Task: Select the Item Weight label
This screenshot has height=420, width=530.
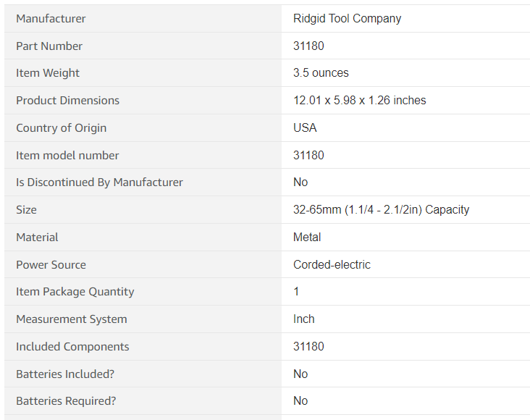Action: click(x=48, y=73)
